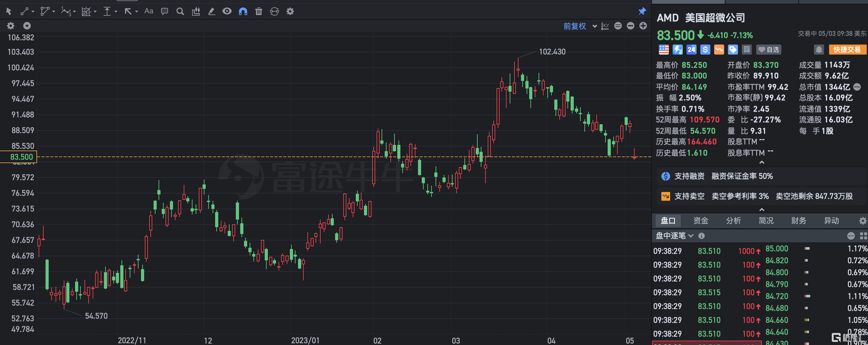Add a text label with Aa tool
Image resolution: width=868 pixels, height=345 pixels.
point(149,11)
